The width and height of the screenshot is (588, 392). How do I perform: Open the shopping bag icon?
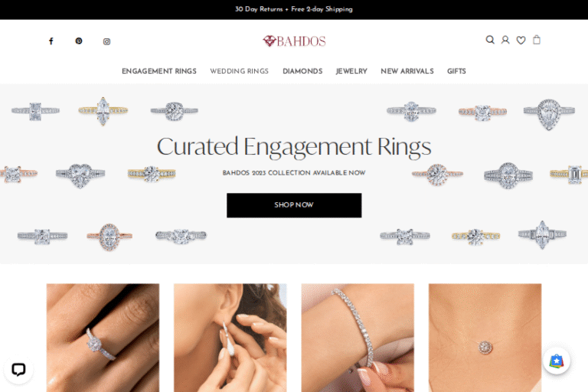point(537,40)
